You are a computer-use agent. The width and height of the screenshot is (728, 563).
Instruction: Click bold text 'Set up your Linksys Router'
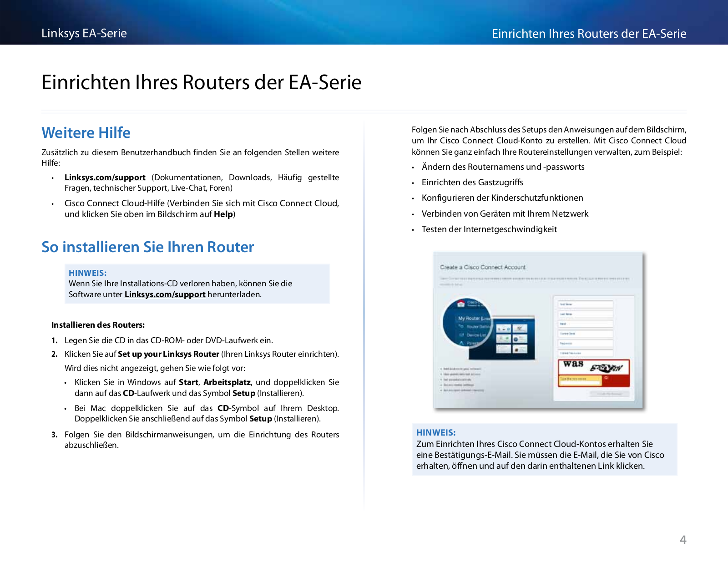(x=168, y=354)
